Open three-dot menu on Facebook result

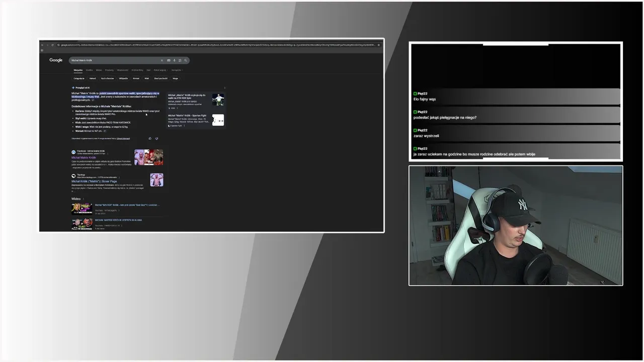point(107,153)
